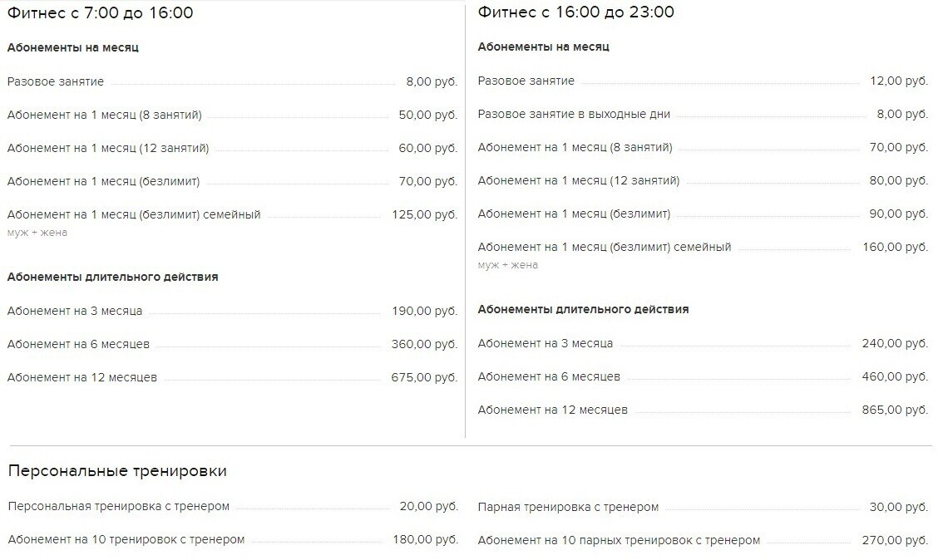Select the 12-month pass priced 865,00 руб.

(x=553, y=410)
